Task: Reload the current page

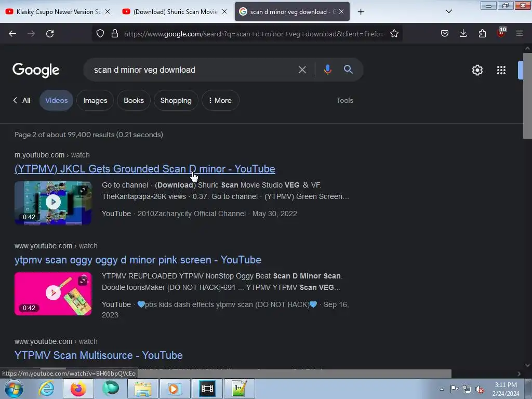Action: point(50,34)
